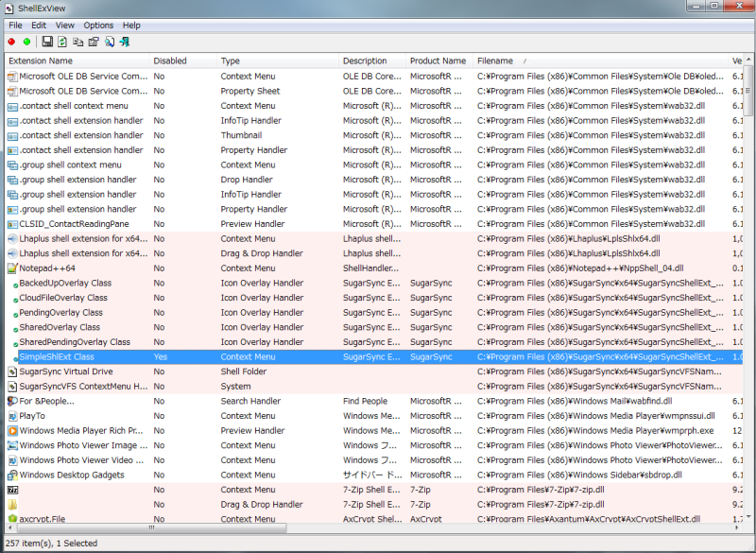756x553 pixels.
Task: Click the green Enable Selected Items button
Action: point(27,42)
